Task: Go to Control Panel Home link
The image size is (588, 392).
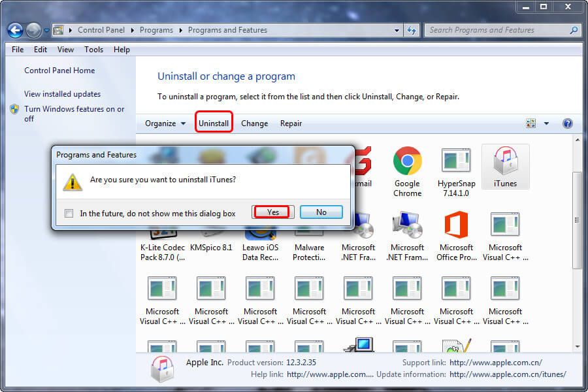Action: [59, 71]
